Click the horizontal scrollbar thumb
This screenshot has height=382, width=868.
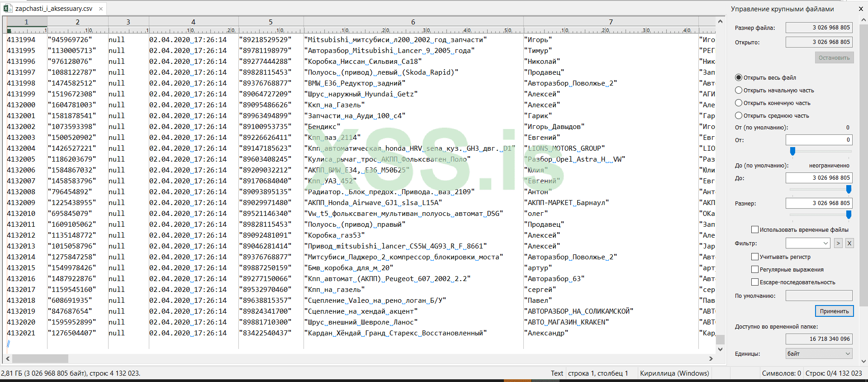[40, 358]
